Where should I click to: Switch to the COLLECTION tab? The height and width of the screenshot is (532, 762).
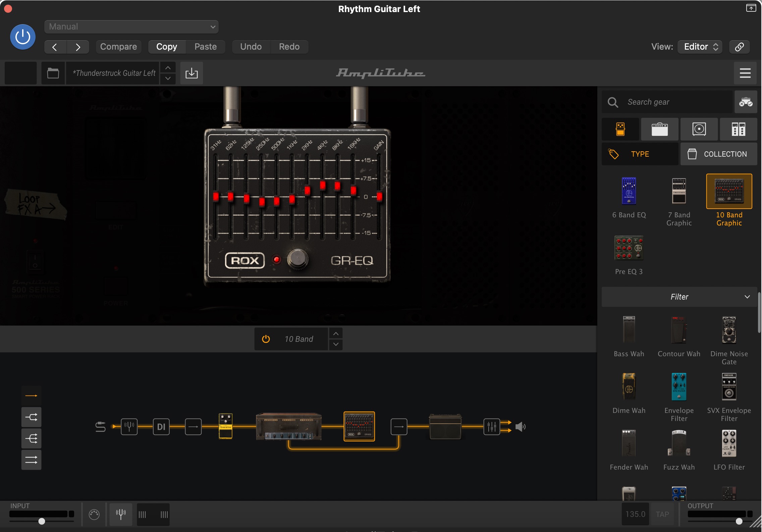[x=719, y=154]
